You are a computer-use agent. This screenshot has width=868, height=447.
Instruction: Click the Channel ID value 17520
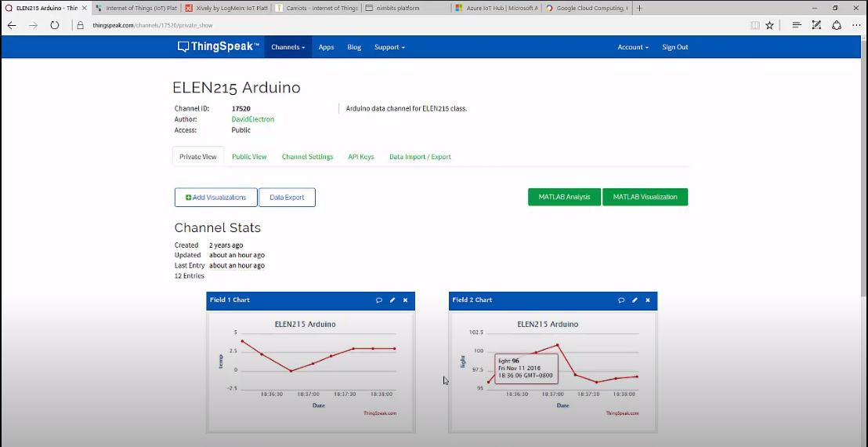(241, 108)
